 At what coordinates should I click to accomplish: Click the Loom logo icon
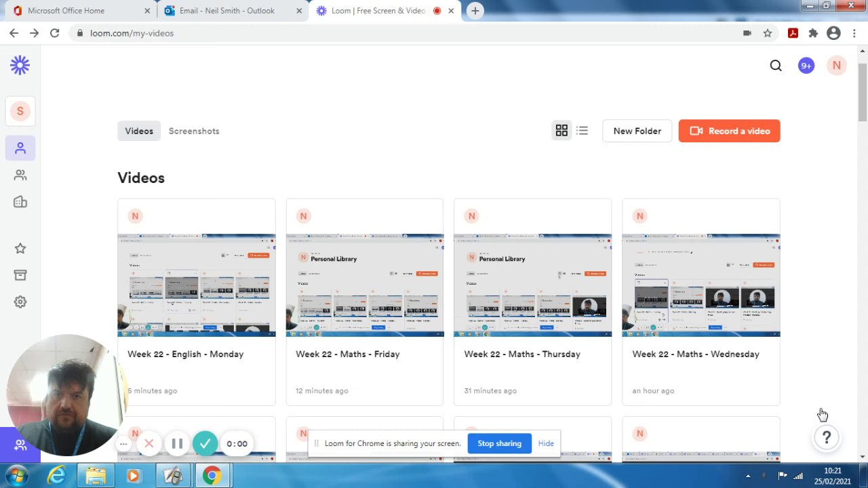pos(20,65)
